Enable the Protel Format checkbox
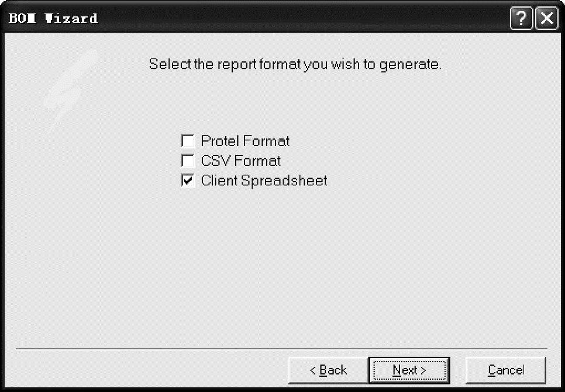 [188, 141]
